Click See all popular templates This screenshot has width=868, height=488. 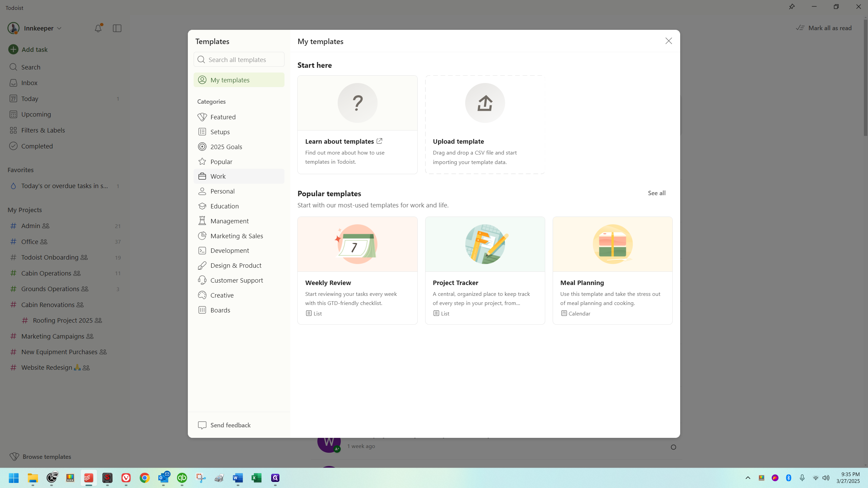(656, 193)
